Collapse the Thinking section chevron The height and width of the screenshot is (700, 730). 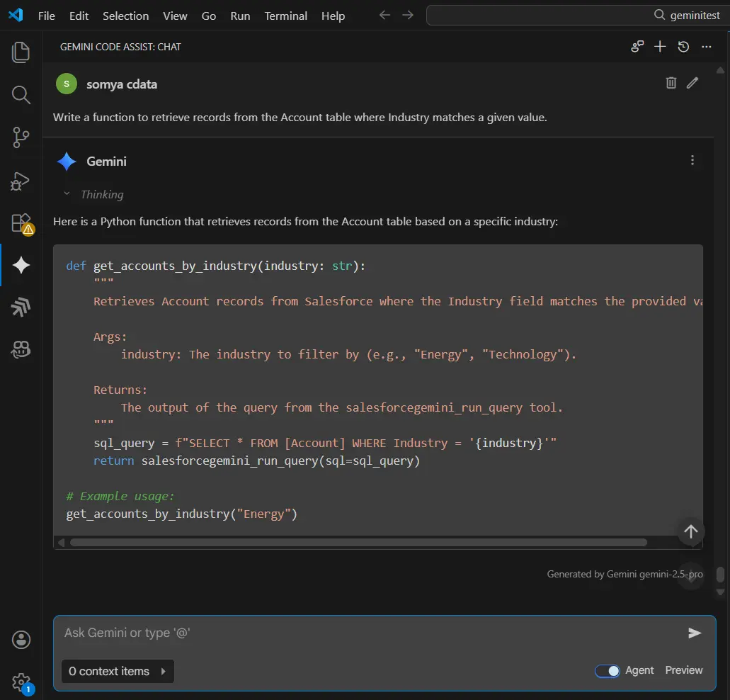tap(67, 194)
